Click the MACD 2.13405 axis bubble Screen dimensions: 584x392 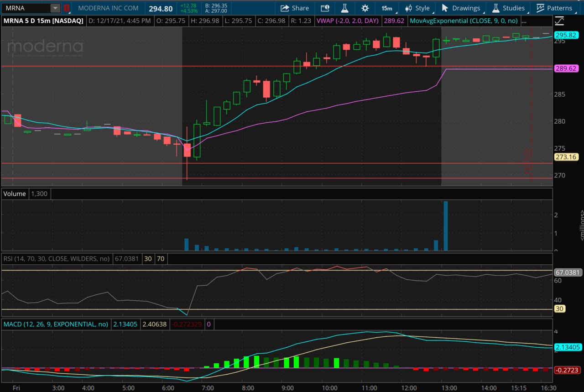[x=568, y=347]
